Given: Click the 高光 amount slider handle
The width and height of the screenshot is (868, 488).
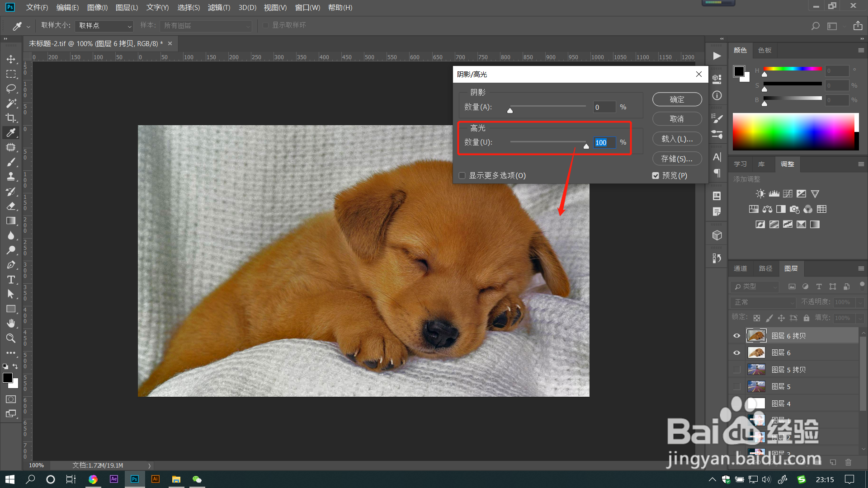Looking at the screenshot, I should pos(586,146).
